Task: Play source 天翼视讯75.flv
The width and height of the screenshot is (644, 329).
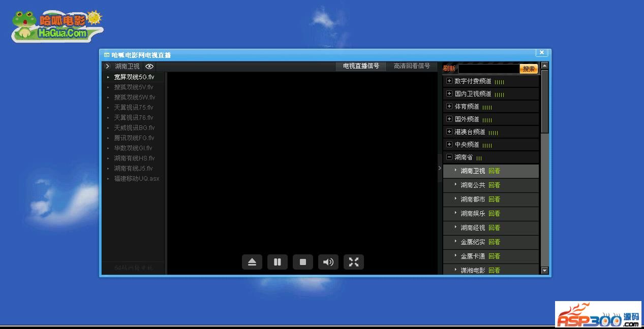Action: point(134,108)
